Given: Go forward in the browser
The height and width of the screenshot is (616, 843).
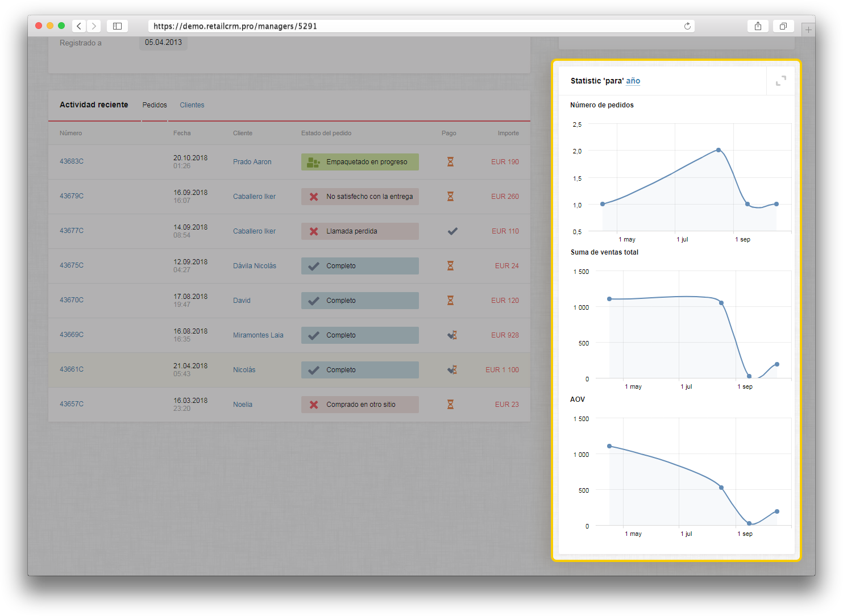Looking at the screenshot, I should click(x=94, y=26).
